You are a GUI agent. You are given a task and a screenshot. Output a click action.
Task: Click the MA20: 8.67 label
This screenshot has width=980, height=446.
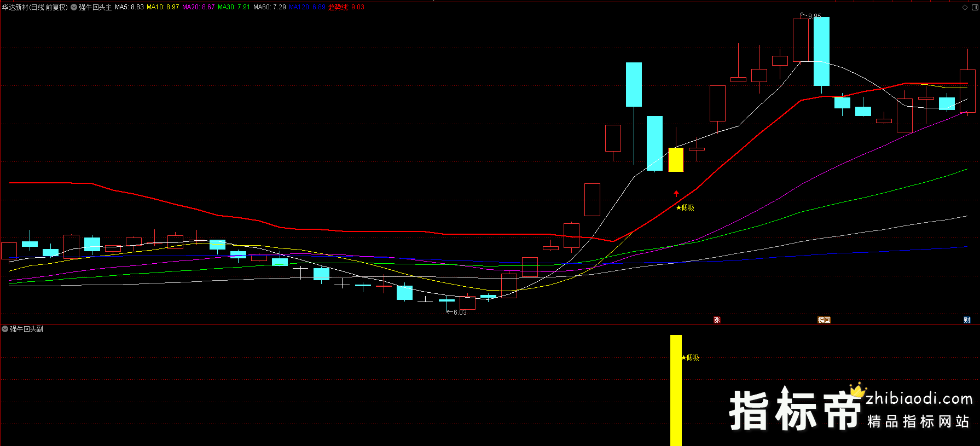coord(198,7)
